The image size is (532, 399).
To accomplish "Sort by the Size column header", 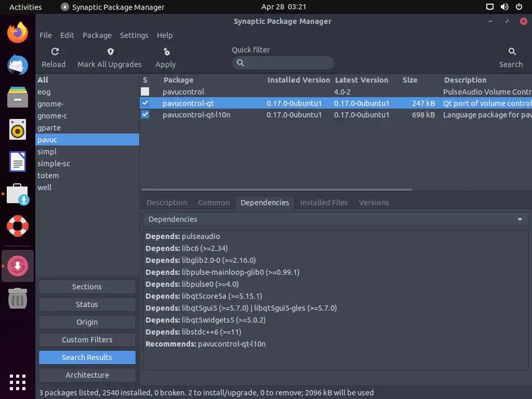I will (410, 80).
